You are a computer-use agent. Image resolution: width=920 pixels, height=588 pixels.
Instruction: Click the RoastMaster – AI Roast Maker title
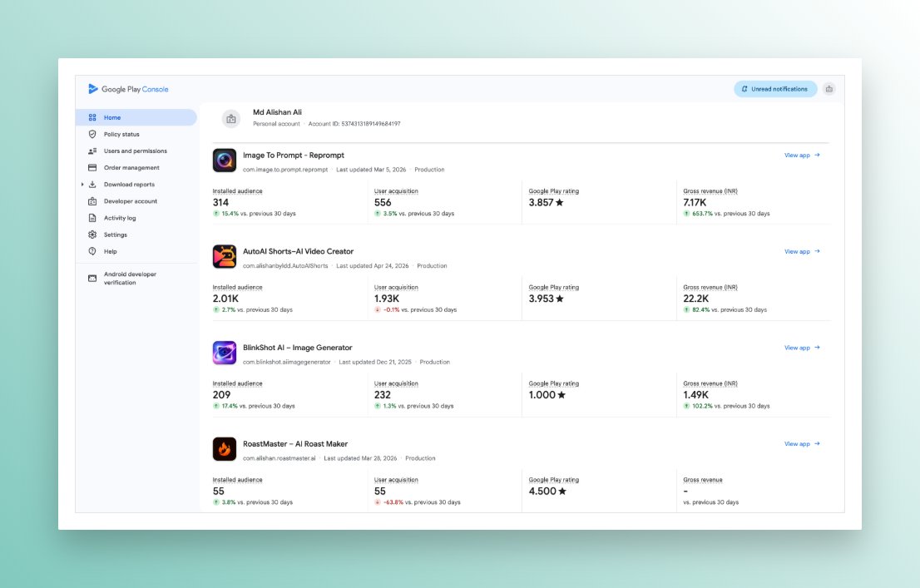point(295,444)
